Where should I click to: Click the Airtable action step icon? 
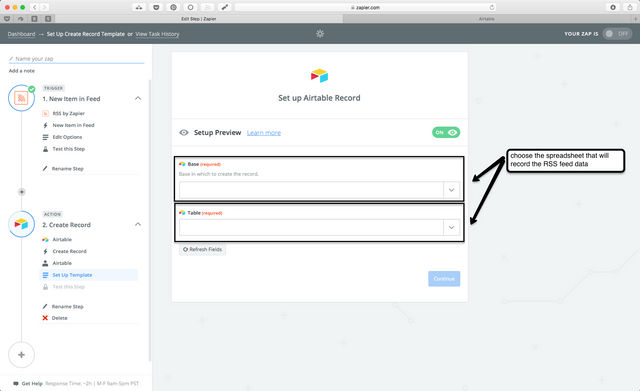21,224
